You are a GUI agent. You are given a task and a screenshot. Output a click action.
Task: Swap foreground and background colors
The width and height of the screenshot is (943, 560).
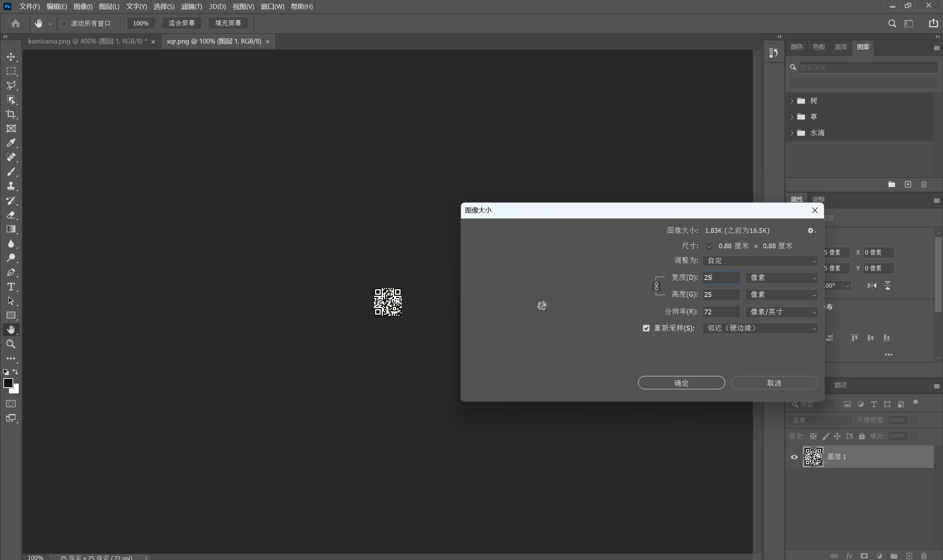pyautogui.click(x=15, y=372)
